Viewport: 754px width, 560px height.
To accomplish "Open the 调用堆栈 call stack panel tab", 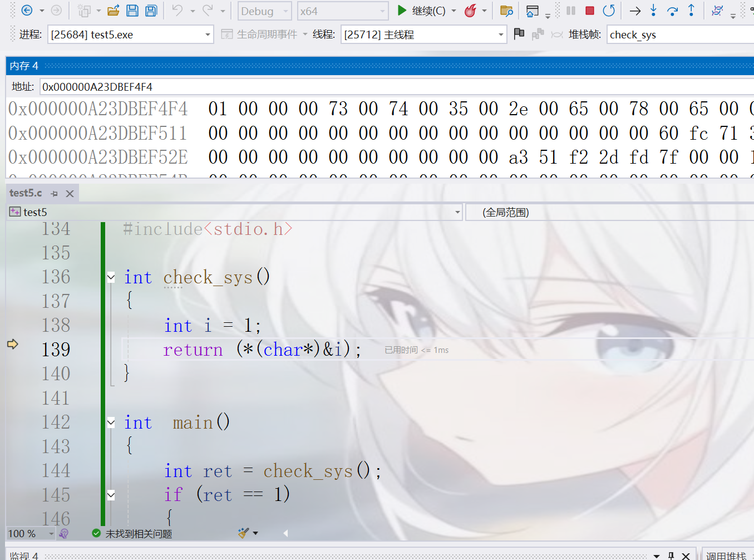I will tap(726, 556).
